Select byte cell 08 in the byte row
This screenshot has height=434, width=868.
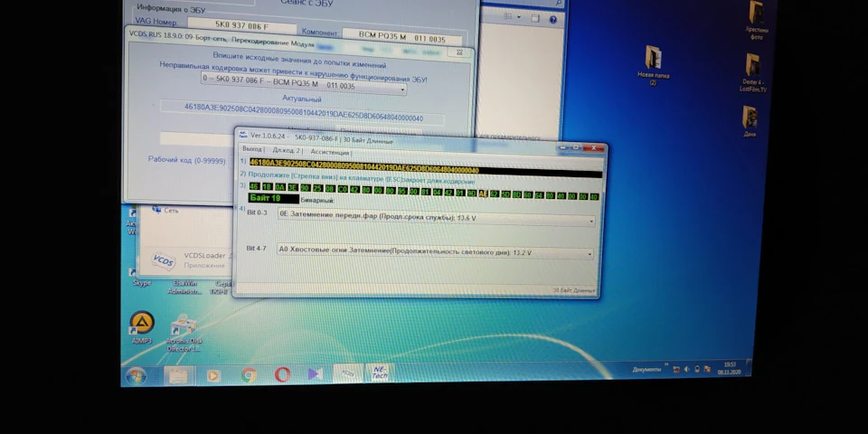point(331,189)
